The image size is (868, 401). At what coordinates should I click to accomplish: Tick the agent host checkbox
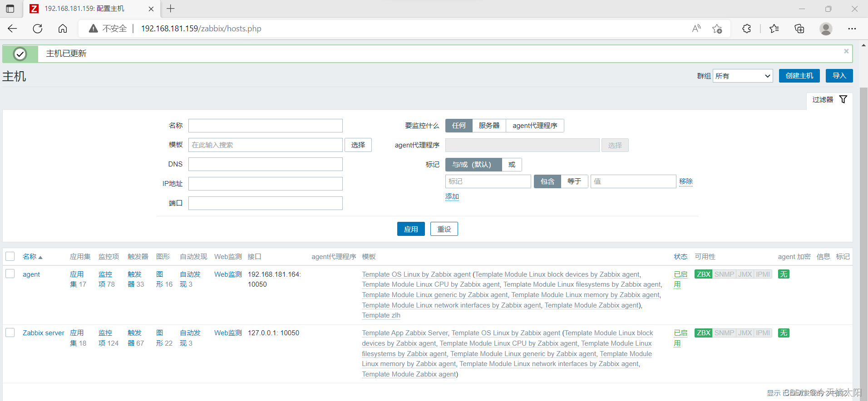coord(10,274)
